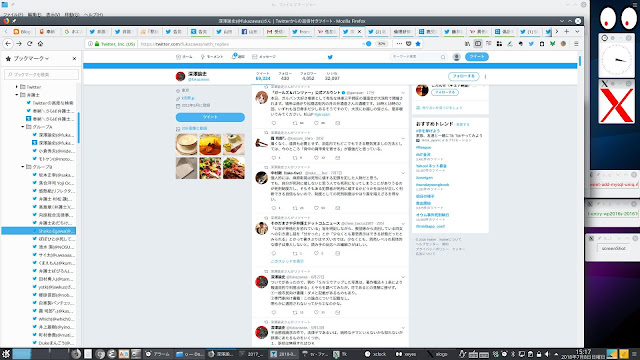Switch to the Facebook browser tab
This screenshot has height=360, width=640.
coord(251,31)
